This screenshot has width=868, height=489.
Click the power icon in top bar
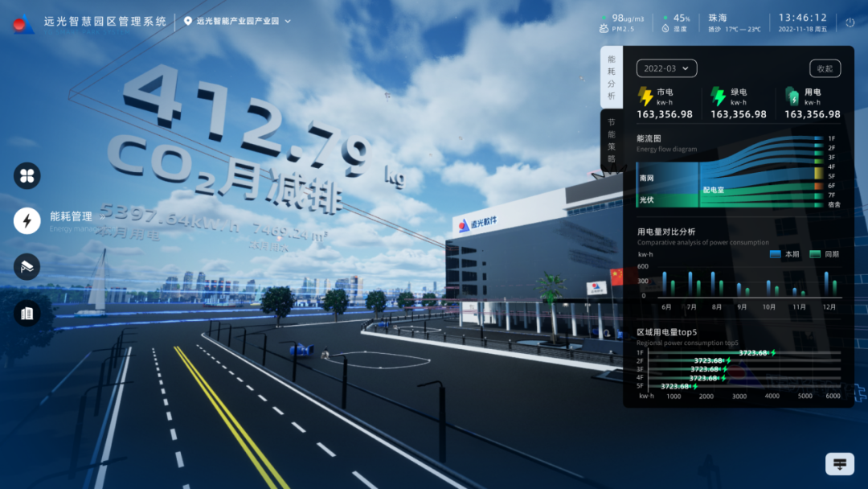(x=850, y=23)
